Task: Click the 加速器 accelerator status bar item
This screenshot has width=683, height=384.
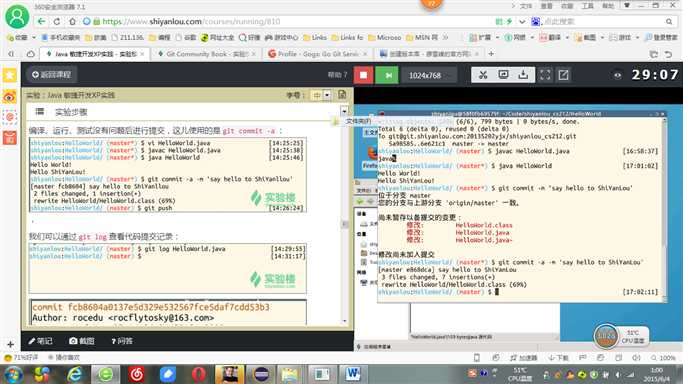Action: (x=524, y=358)
